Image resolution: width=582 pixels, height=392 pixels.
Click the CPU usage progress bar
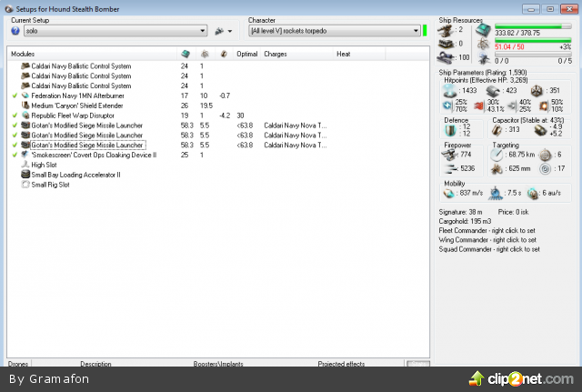[x=533, y=26]
